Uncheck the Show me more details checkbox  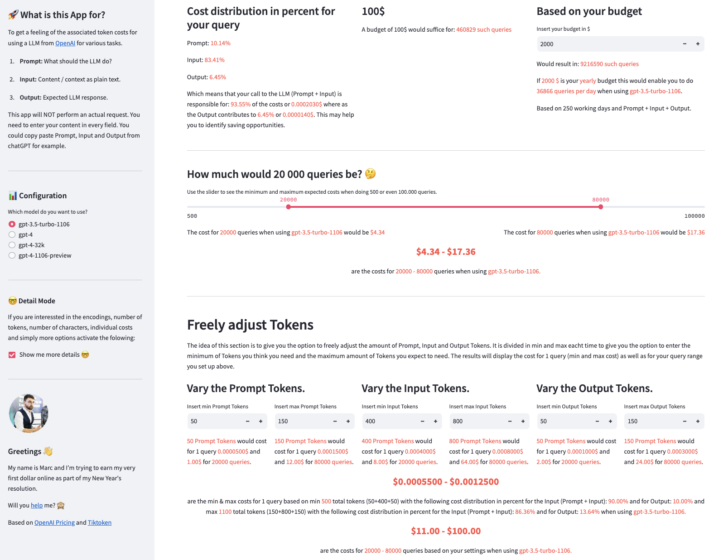[12, 354]
